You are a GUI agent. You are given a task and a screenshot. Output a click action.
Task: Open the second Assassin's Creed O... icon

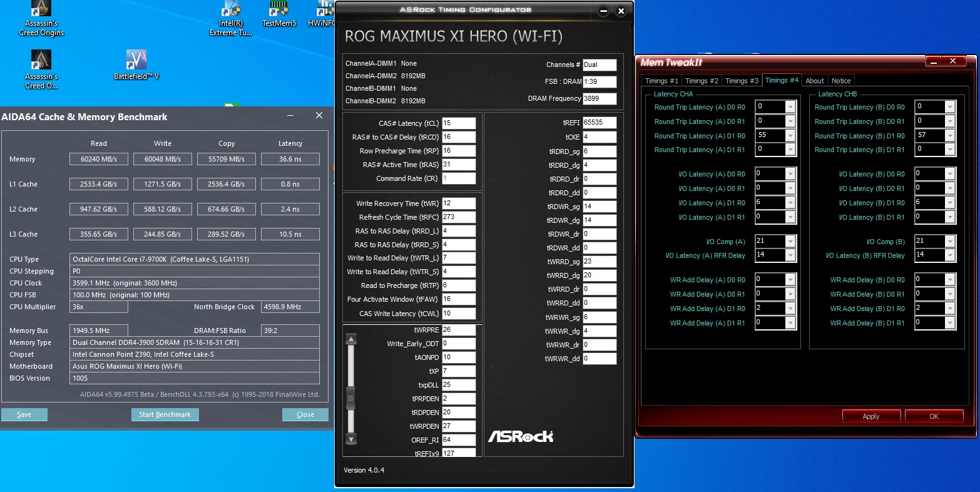click(x=41, y=69)
